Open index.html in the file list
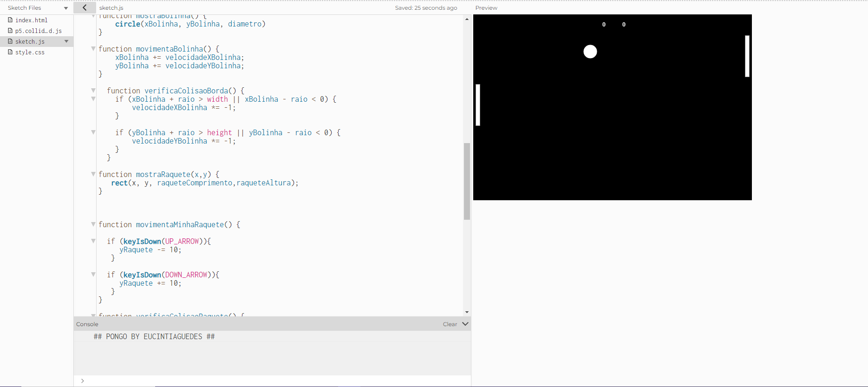The width and height of the screenshot is (868, 387). (x=31, y=20)
